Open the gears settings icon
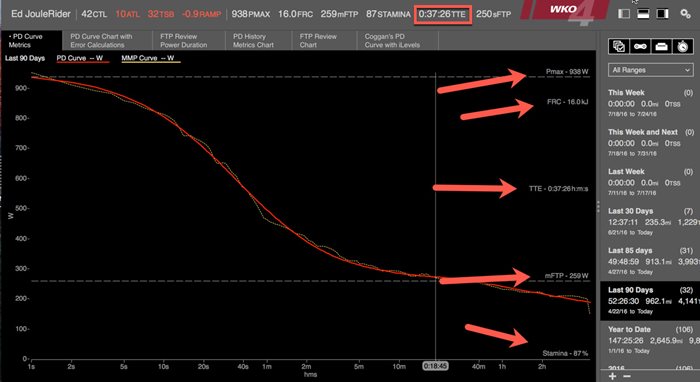 [x=685, y=14]
